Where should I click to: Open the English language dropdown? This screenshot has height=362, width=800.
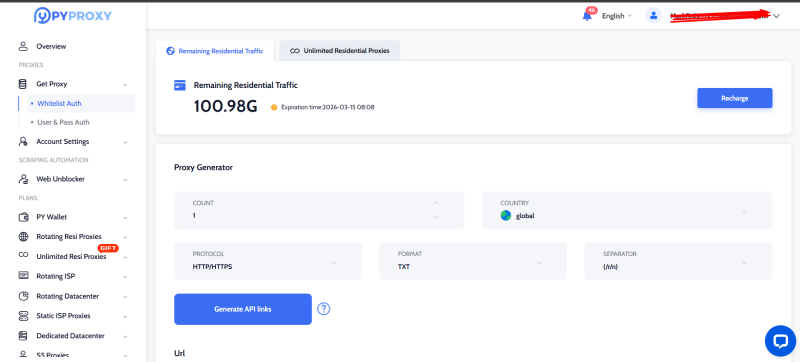tap(617, 16)
